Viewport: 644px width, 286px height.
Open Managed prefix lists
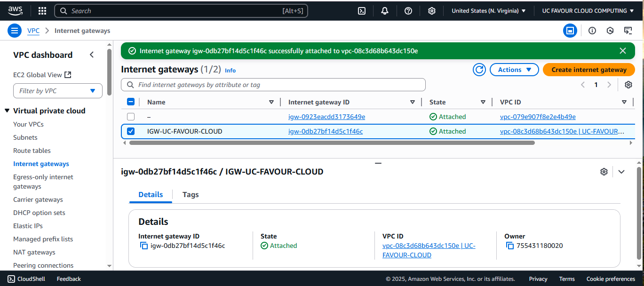43,239
